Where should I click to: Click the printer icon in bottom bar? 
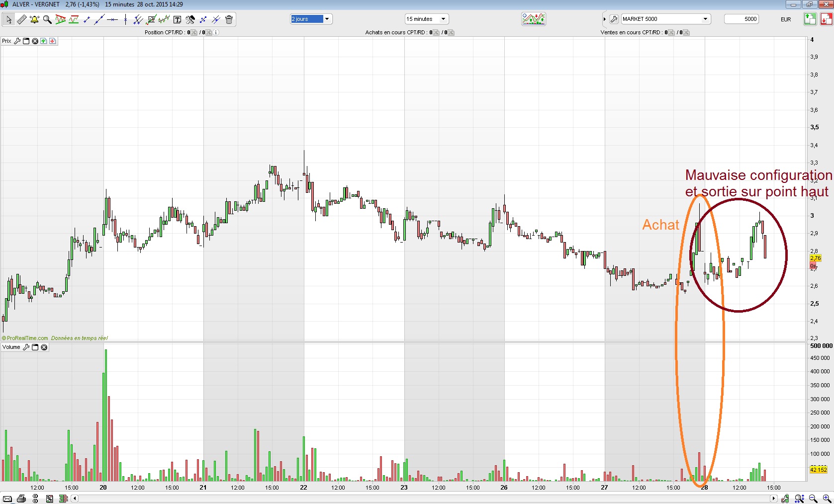pos(21,499)
